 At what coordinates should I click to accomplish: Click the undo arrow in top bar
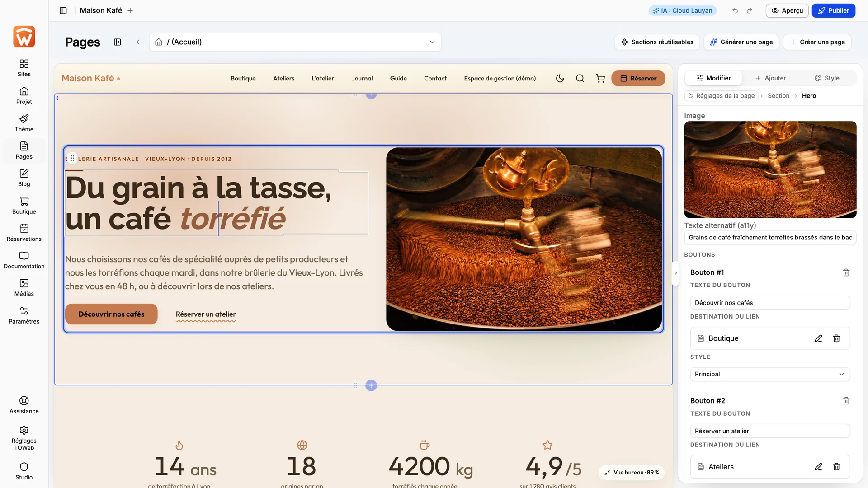pyautogui.click(x=735, y=10)
